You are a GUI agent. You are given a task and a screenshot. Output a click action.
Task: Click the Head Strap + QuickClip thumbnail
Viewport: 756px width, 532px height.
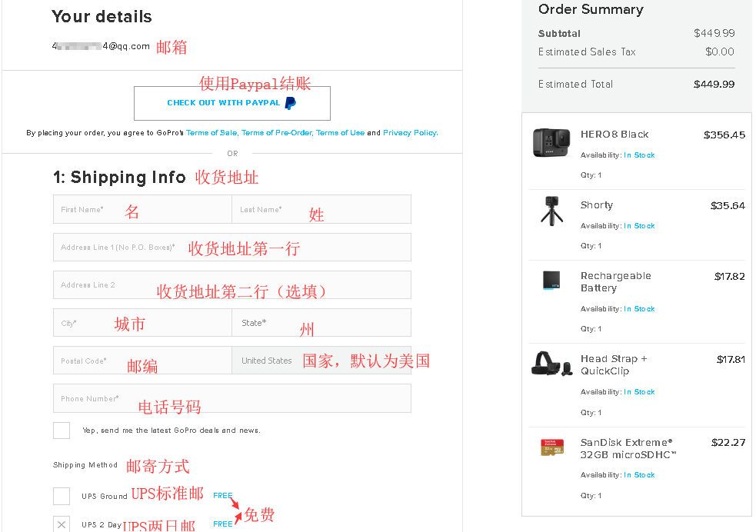[x=551, y=364]
